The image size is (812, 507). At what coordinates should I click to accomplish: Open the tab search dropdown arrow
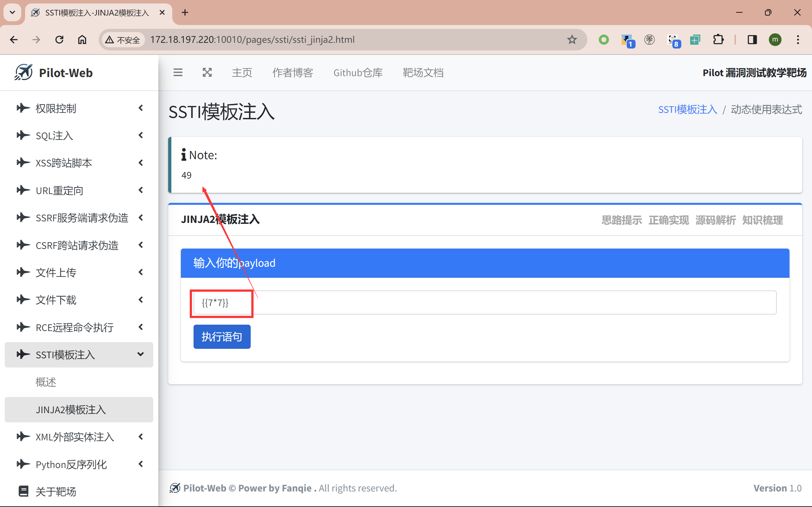(x=12, y=12)
